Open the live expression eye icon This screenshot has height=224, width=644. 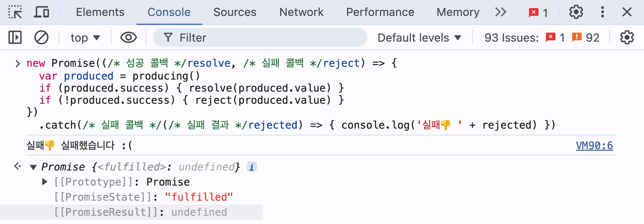click(x=129, y=37)
